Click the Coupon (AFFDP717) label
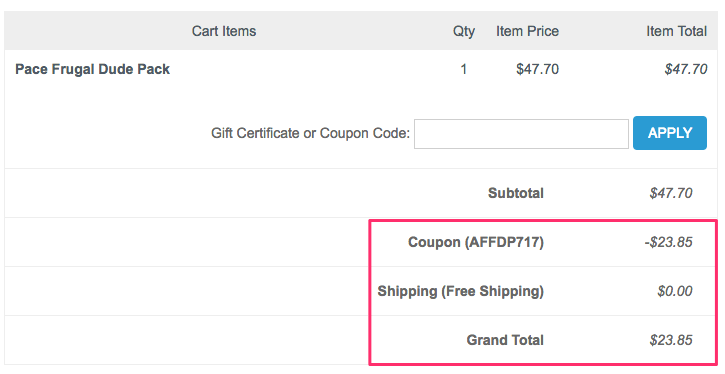725x374 pixels. [476, 242]
